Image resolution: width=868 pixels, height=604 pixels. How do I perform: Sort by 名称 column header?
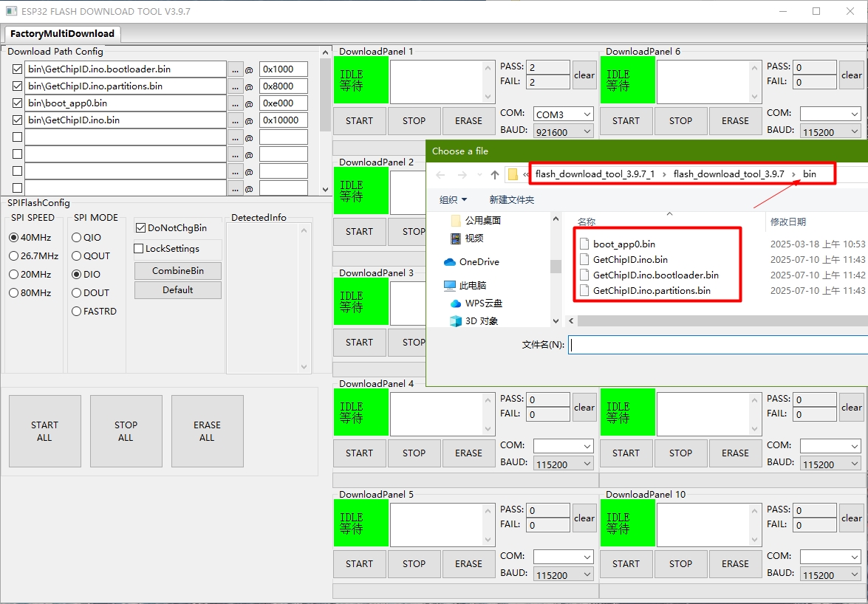tap(587, 222)
